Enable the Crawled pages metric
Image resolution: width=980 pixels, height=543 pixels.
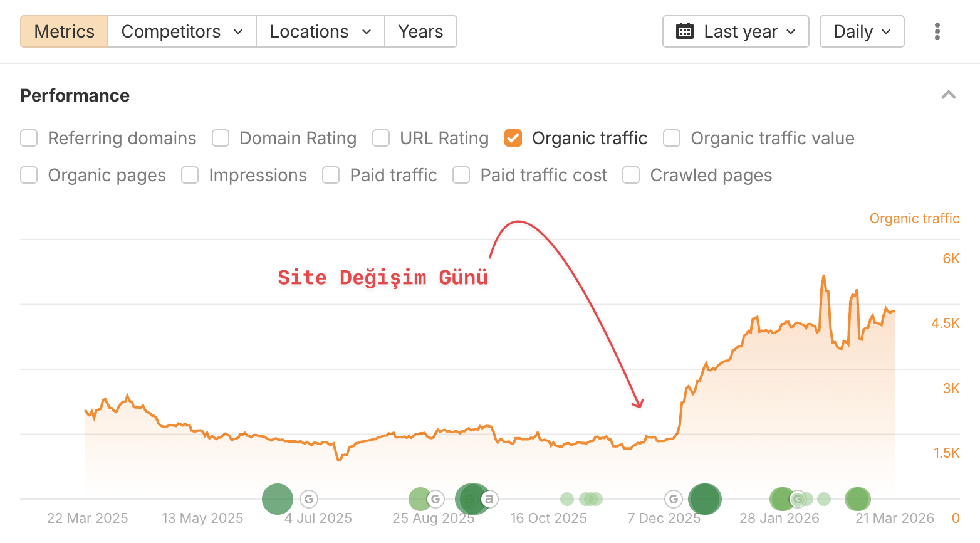[630, 175]
